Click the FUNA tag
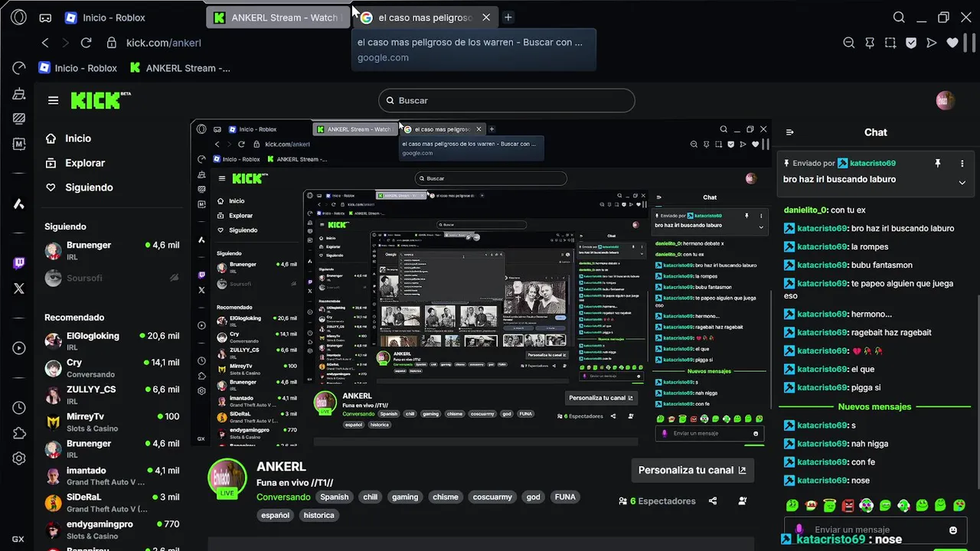 (x=565, y=497)
